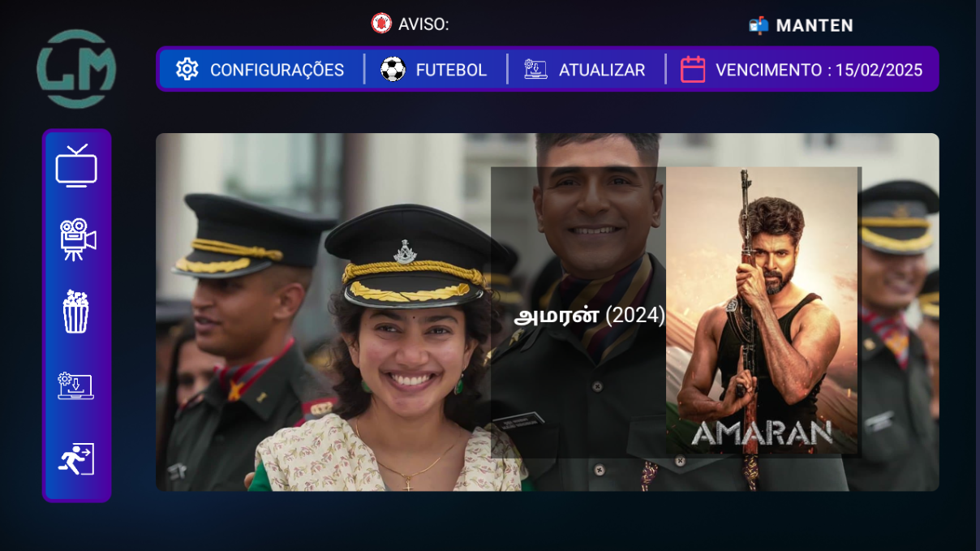Viewport: 980px width, 551px height.
Task: Click the AVISO: notice label
Action: [423, 24]
